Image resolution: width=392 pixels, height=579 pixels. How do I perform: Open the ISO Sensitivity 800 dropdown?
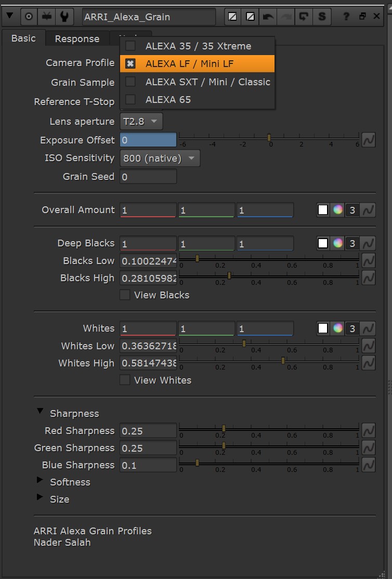pos(160,159)
